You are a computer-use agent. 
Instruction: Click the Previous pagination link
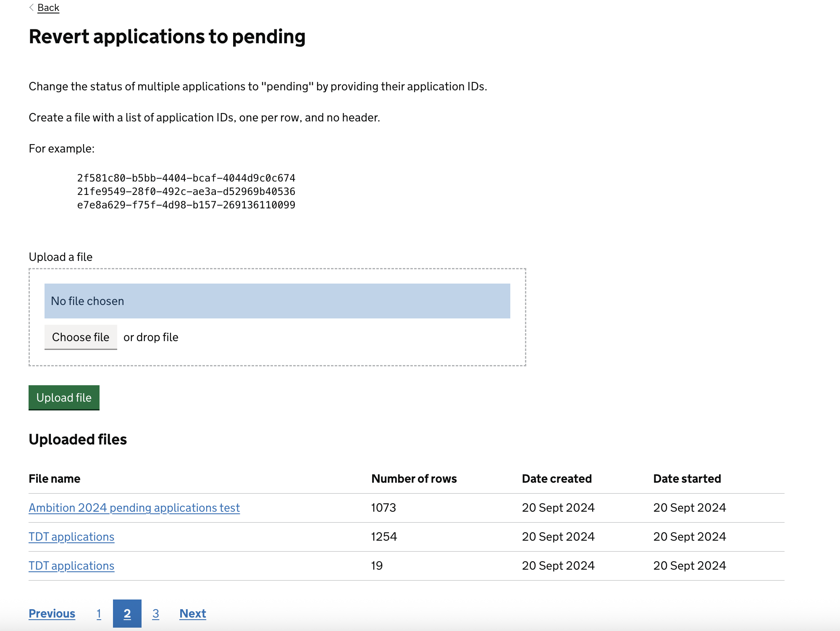pyautogui.click(x=52, y=613)
